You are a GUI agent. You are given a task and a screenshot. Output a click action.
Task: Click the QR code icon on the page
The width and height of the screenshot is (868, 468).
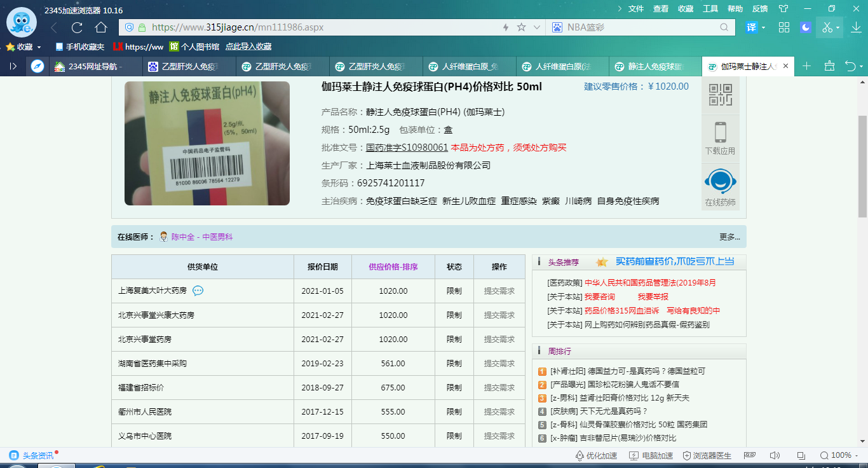pyautogui.click(x=721, y=95)
